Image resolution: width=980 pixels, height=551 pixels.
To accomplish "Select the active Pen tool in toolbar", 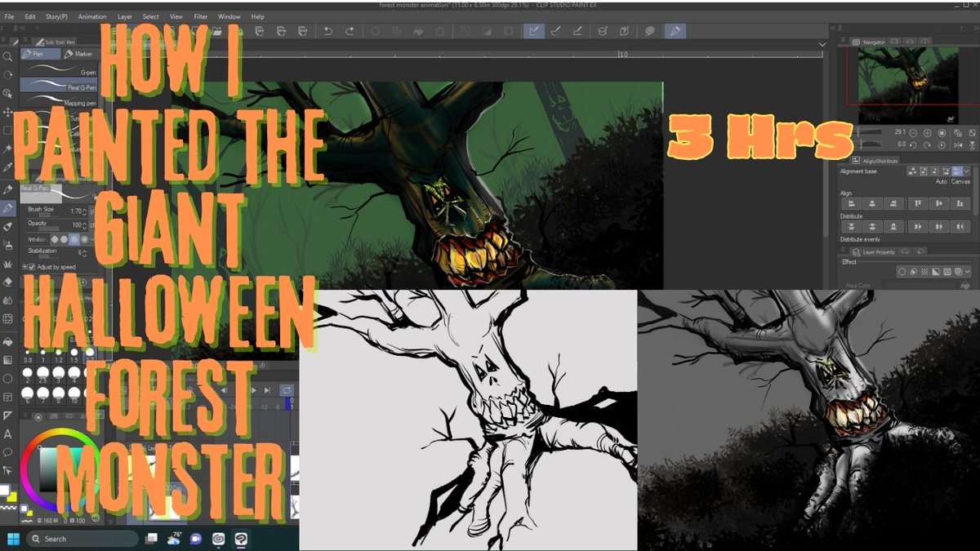I will point(7,208).
